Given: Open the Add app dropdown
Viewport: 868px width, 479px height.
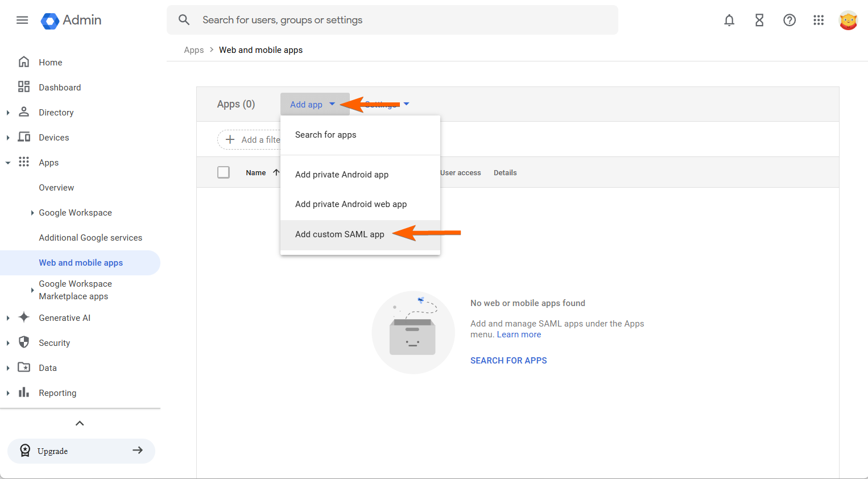Looking at the screenshot, I should point(312,105).
